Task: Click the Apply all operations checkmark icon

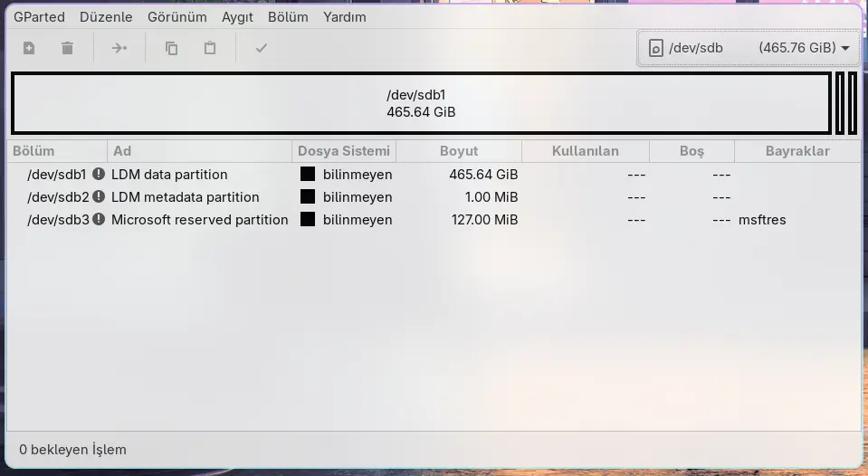Action: click(x=262, y=48)
